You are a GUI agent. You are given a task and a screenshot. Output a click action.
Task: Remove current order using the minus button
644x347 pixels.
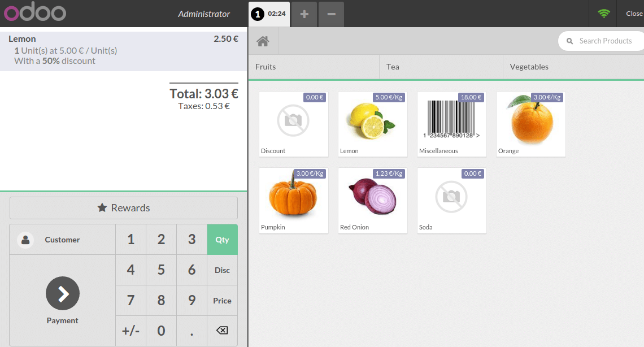click(331, 14)
